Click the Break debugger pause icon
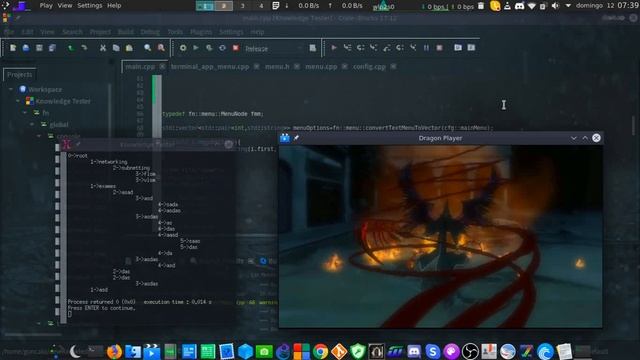This screenshot has width=640, height=360. pyautogui.click(x=426, y=48)
